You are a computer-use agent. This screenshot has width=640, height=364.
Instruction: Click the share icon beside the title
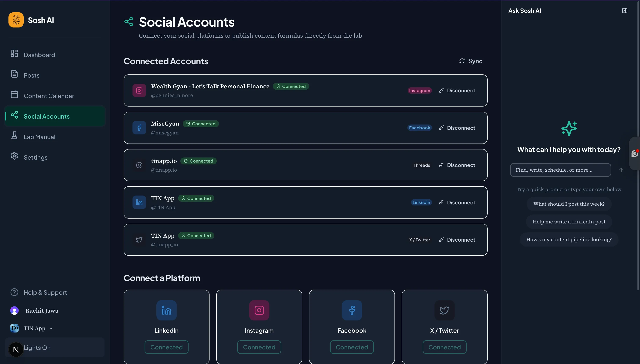(129, 22)
